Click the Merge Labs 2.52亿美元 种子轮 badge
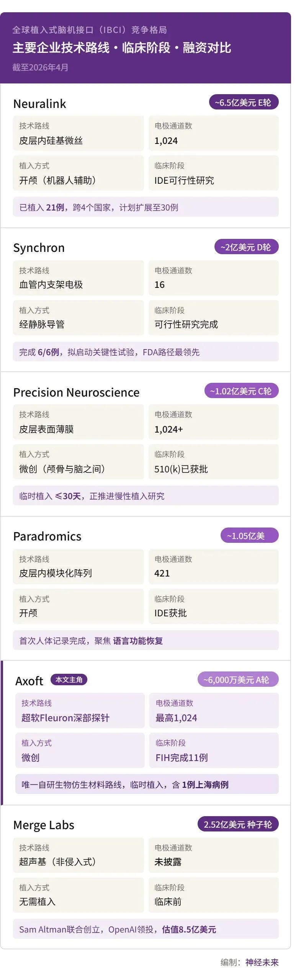The image size is (301, 980). tap(238, 825)
